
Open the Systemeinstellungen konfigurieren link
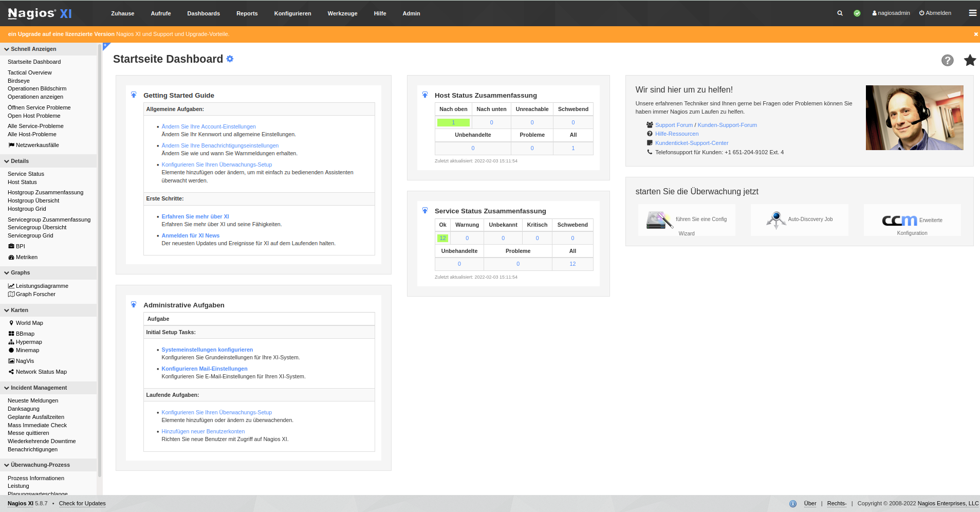[207, 350]
